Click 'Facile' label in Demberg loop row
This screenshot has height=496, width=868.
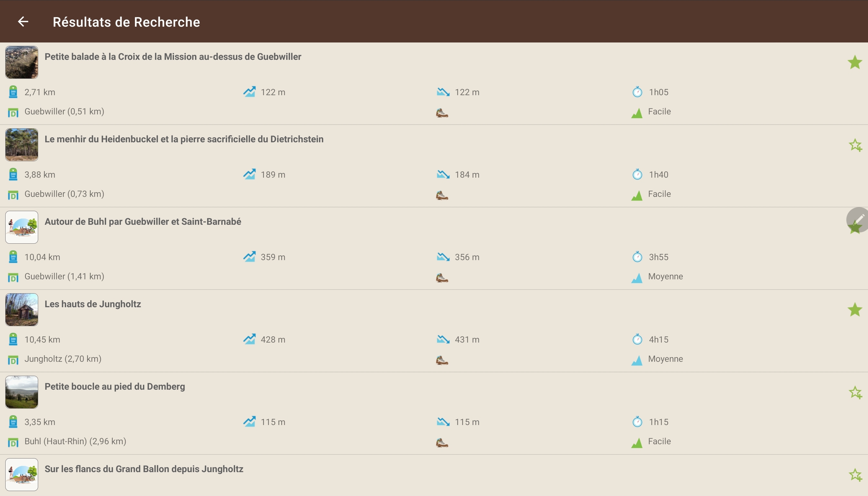(659, 441)
